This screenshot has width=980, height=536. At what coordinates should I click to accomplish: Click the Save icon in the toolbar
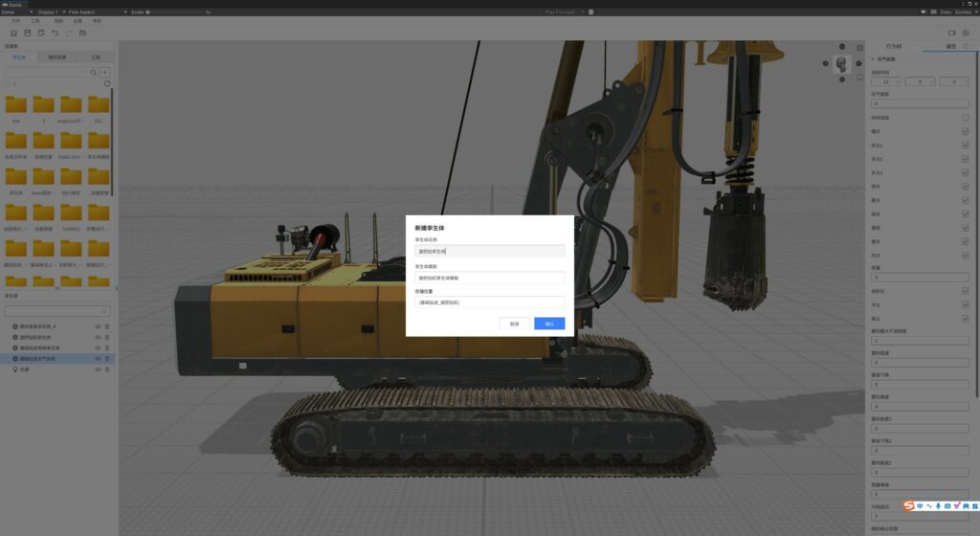point(28,33)
